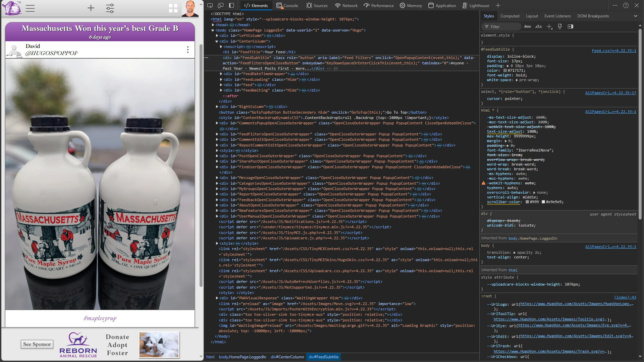Switch to the Console tab
The height and width of the screenshot is (362, 644).
(x=287, y=5)
